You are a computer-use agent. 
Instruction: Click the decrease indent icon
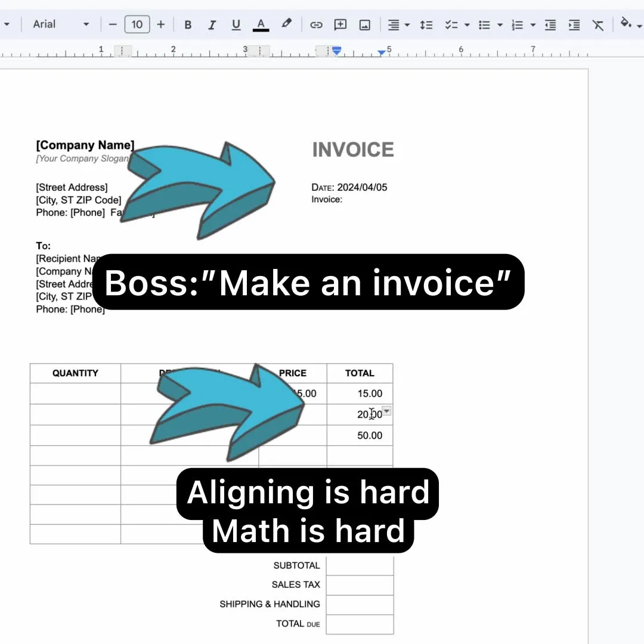550,25
